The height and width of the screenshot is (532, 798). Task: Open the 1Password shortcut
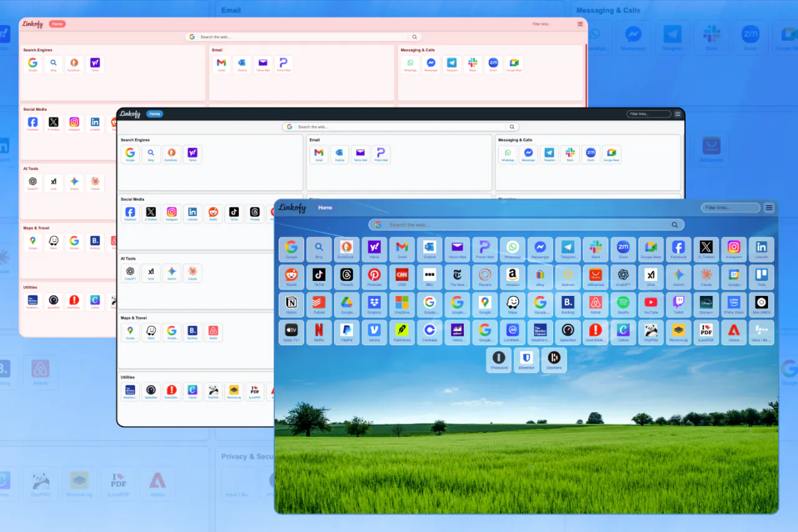pyautogui.click(x=499, y=359)
